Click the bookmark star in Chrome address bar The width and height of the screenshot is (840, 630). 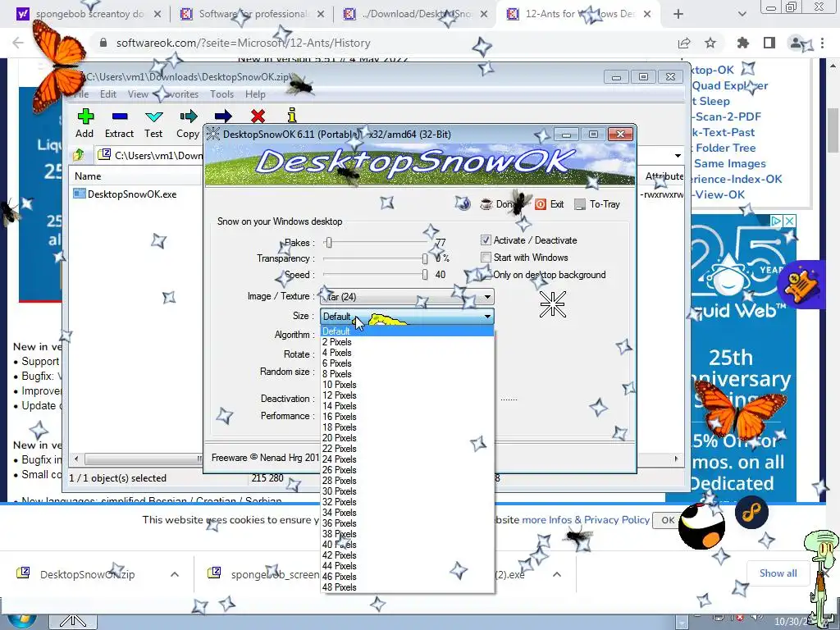coord(710,43)
